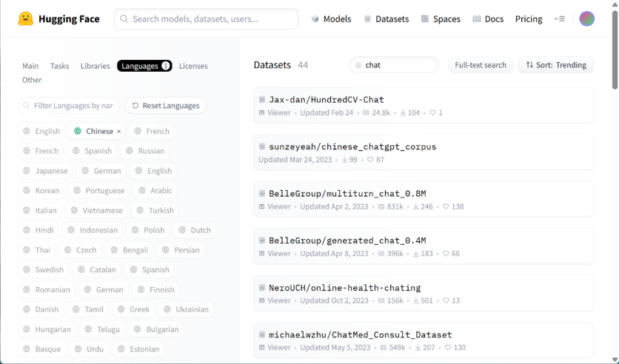619x364 pixels.
Task: Click the heart icon on michaelwzhu/ChatMed_Consult_Dataset
Action: pos(448,348)
